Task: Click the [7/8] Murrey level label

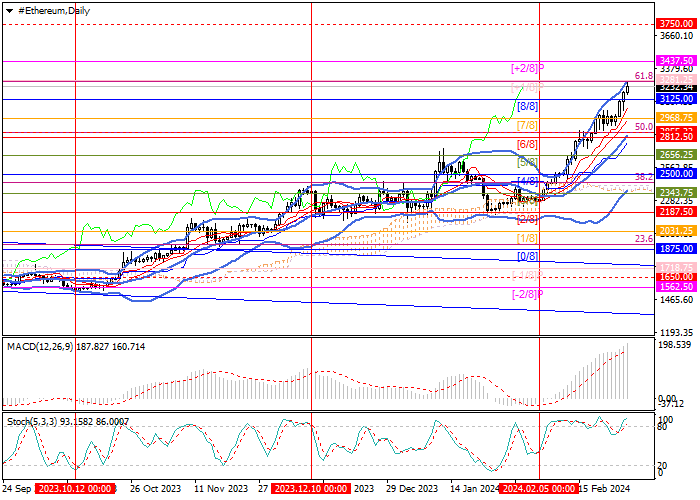Action: [528, 125]
